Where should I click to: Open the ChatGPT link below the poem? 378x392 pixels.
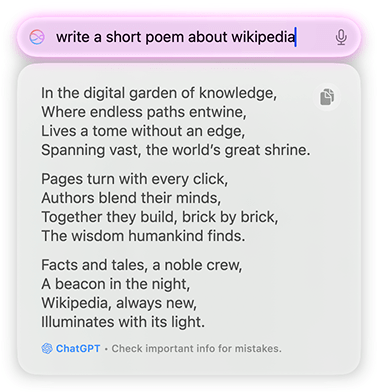tap(78, 348)
